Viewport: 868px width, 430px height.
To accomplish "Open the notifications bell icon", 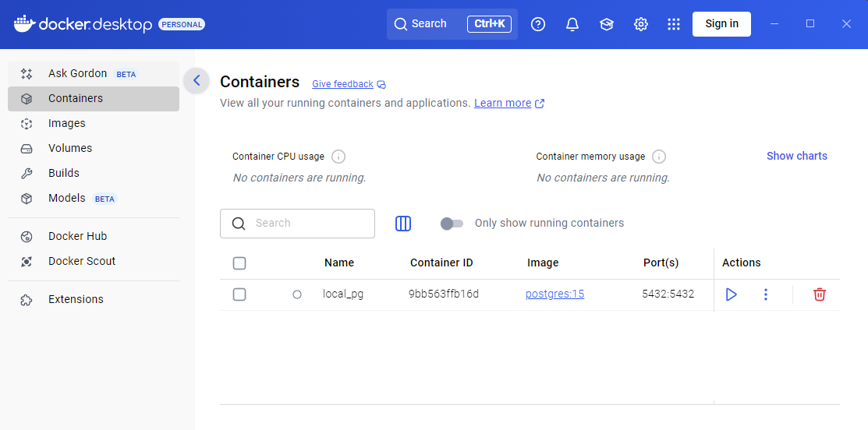I will pyautogui.click(x=572, y=24).
